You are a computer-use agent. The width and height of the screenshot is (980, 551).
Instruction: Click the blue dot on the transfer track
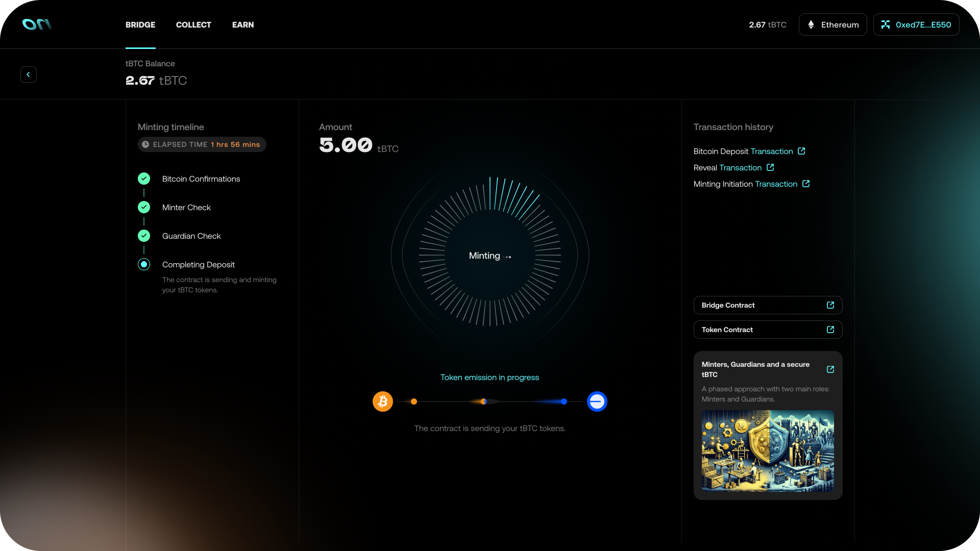pyautogui.click(x=564, y=402)
